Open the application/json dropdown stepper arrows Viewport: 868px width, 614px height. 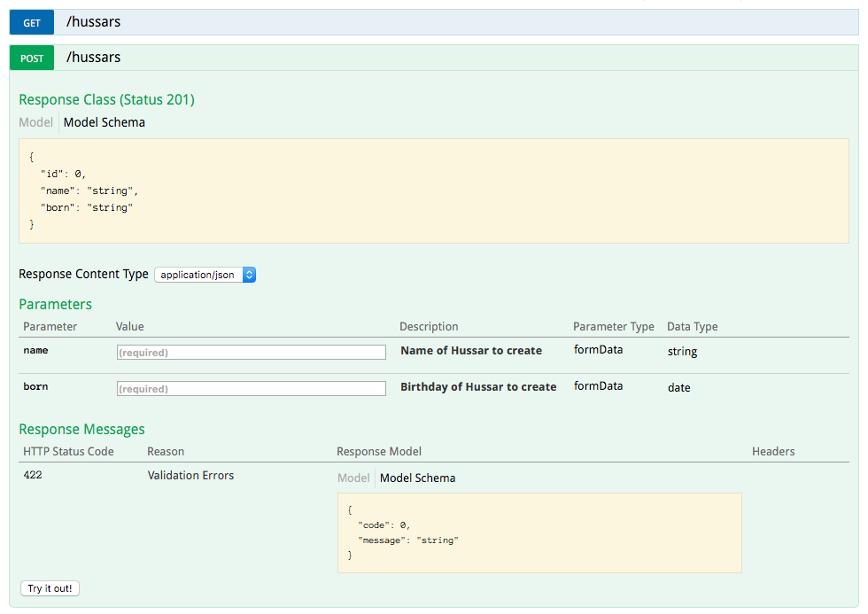(249, 275)
